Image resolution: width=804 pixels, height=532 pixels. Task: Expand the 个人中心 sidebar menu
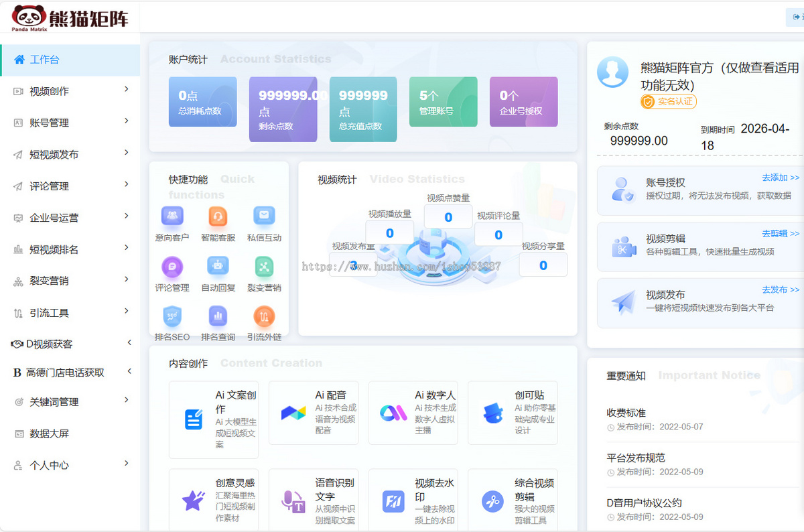coord(70,464)
